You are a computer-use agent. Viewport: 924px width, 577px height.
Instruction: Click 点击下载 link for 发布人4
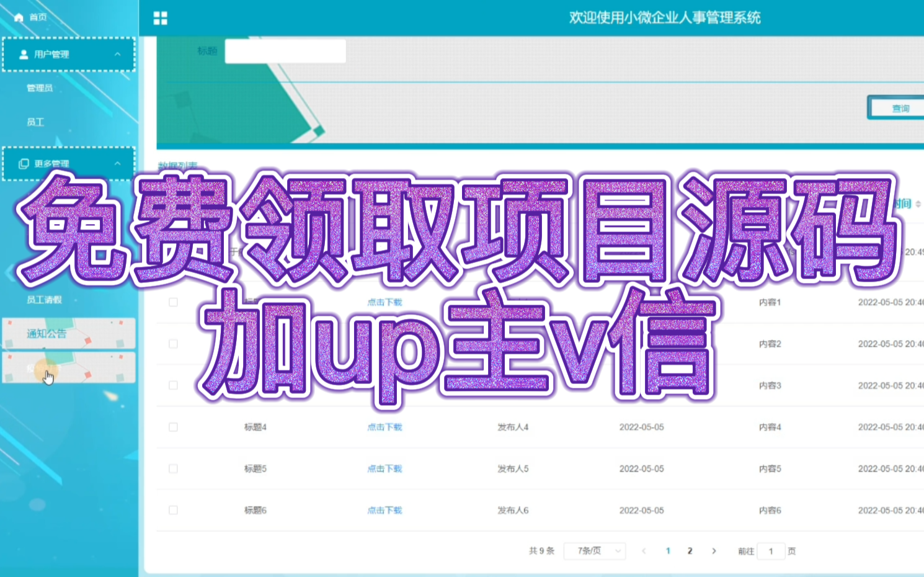coord(383,427)
